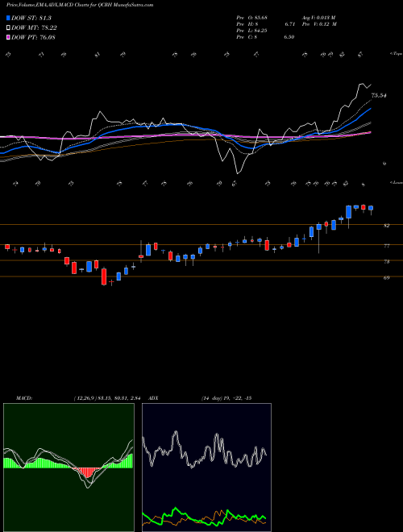Click the 69 price level label

386,277
